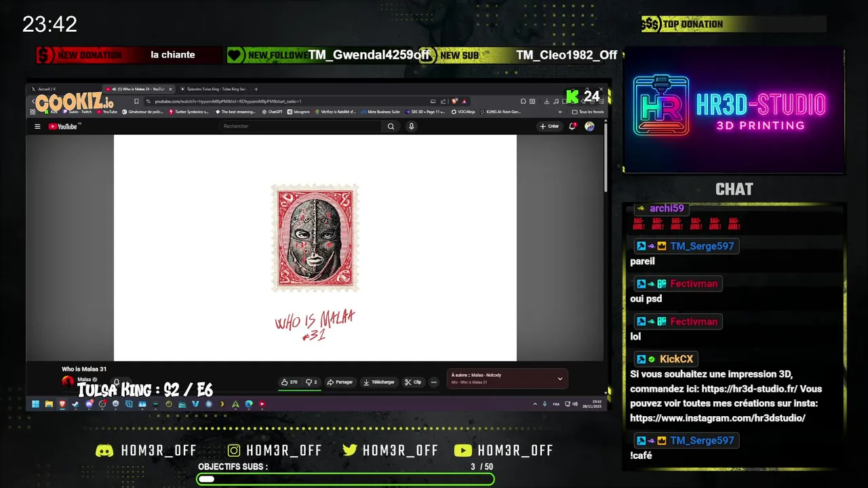Like the video with 370 likes

[290, 382]
